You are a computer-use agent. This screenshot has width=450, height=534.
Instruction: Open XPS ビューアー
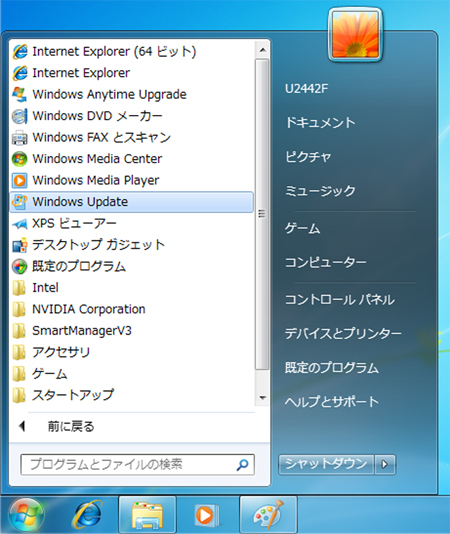131,223
